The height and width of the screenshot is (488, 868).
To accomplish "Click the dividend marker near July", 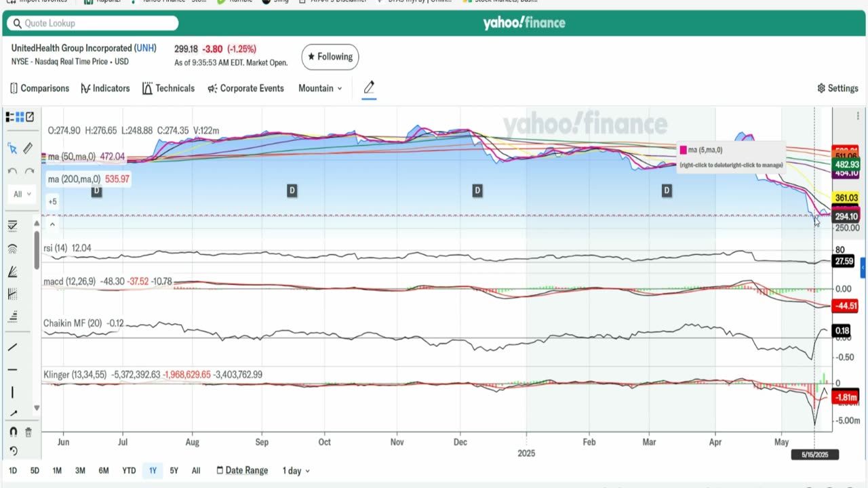I will (x=96, y=191).
